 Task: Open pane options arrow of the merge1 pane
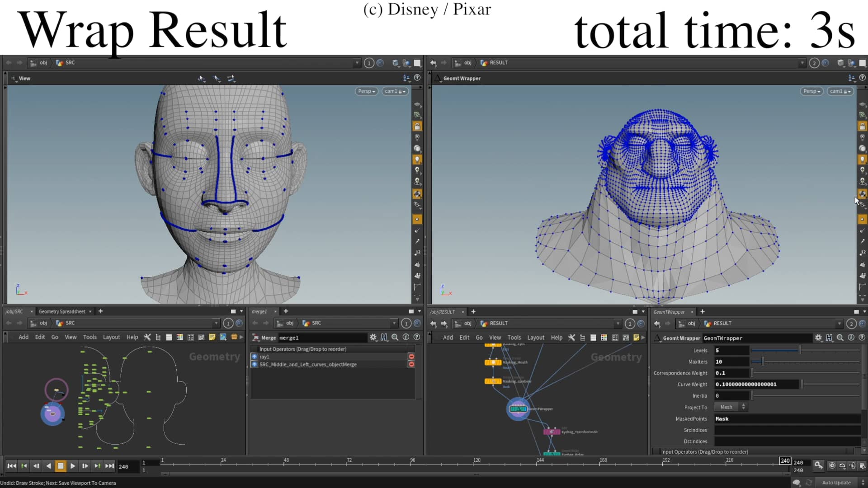pyautogui.click(x=419, y=311)
